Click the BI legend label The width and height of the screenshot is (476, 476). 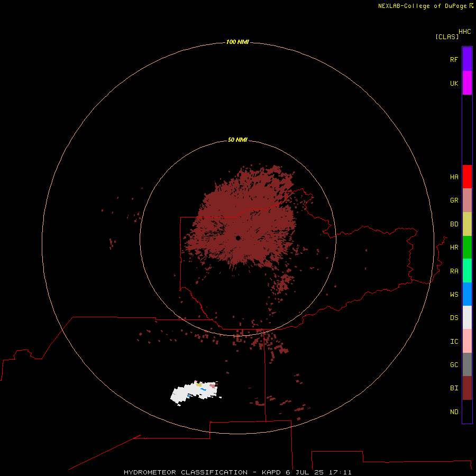[454, 388]
